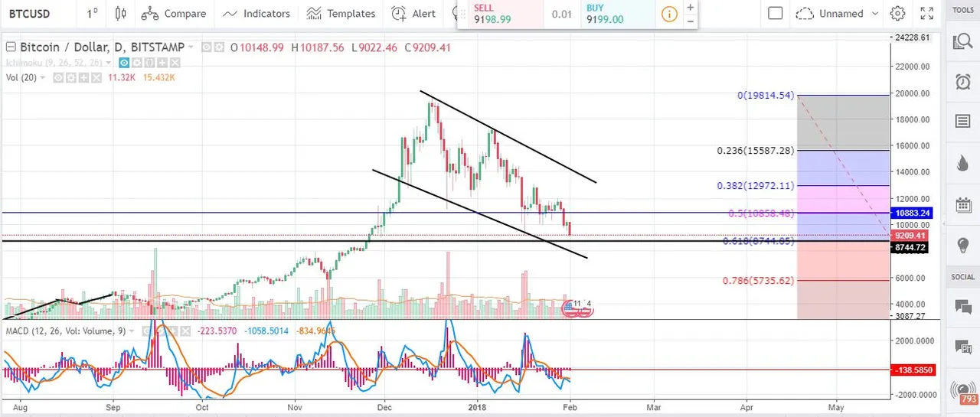980x417 pixels.
Task: Remove the Ichimoku indicator
Action: (175, 63)
